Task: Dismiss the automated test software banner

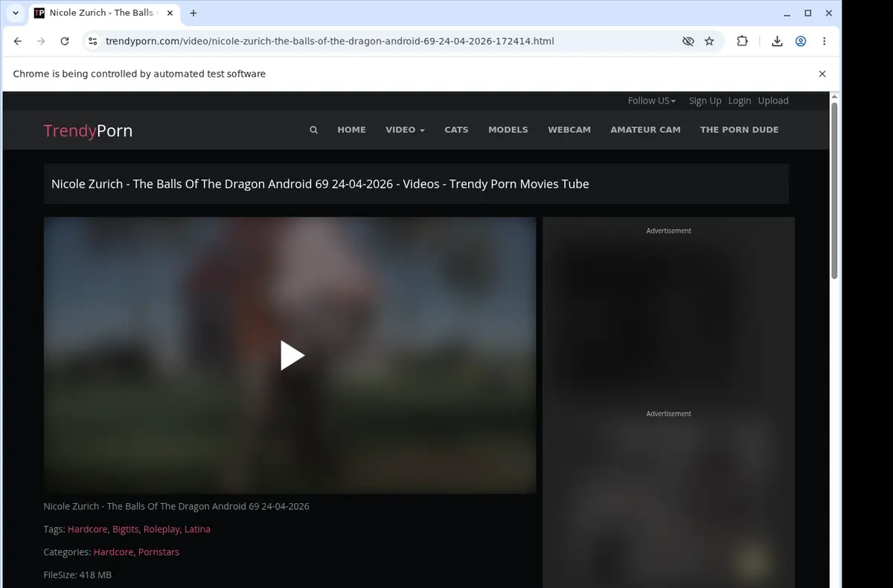Action: pyautogui.click(x=822, y=74)
